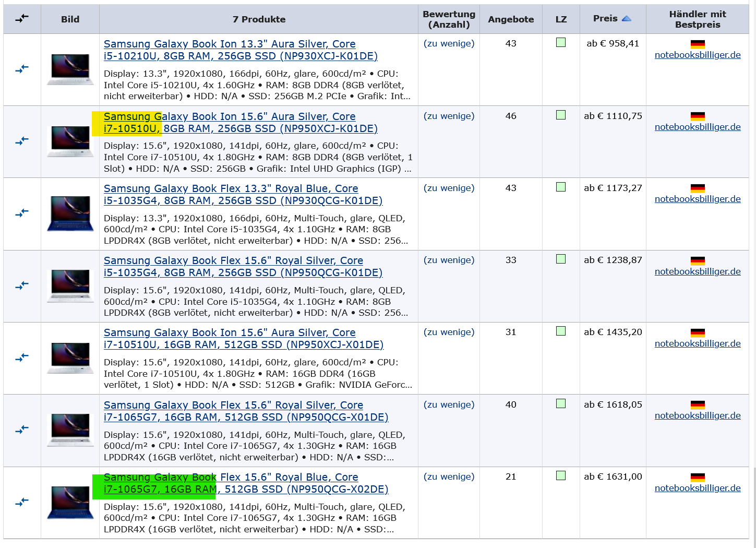Click compare icon for Galaxy Book Flex NP950QCG-K01DE

(22, 285)
